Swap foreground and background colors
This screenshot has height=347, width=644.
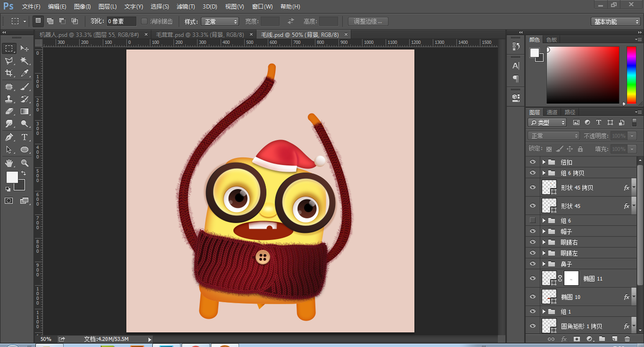pos(24,173)
